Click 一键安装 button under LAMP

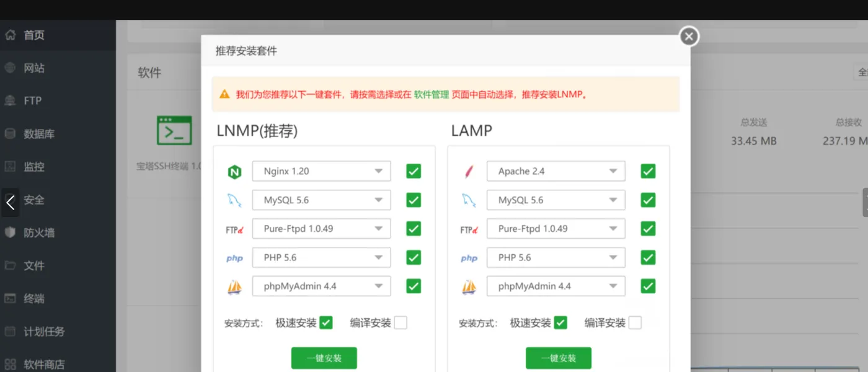559,358
